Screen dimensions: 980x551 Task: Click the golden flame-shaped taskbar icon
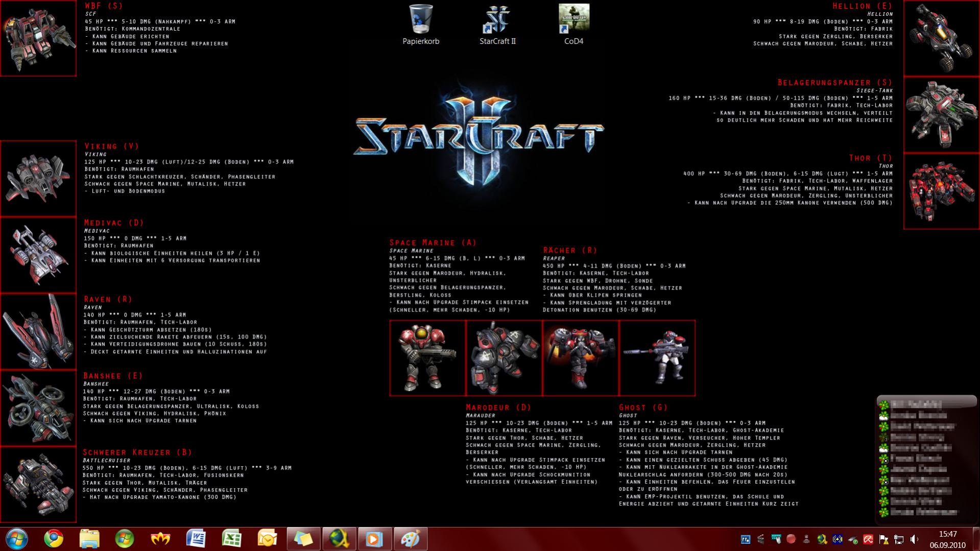(160, 539)
